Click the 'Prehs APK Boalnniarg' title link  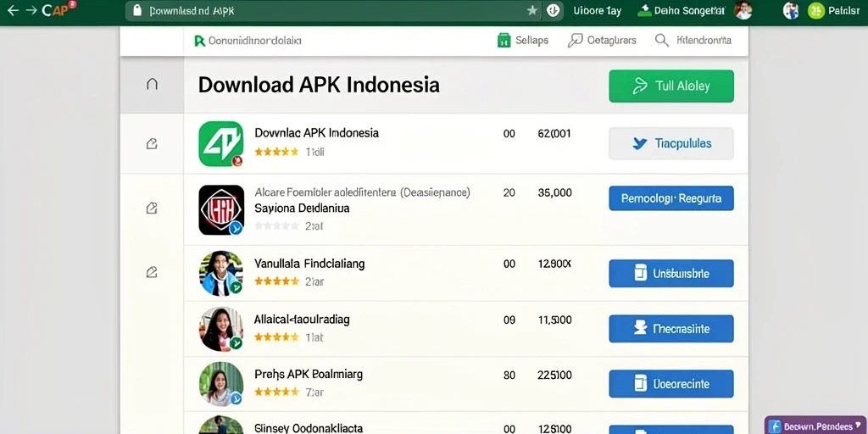click(309, 374)
